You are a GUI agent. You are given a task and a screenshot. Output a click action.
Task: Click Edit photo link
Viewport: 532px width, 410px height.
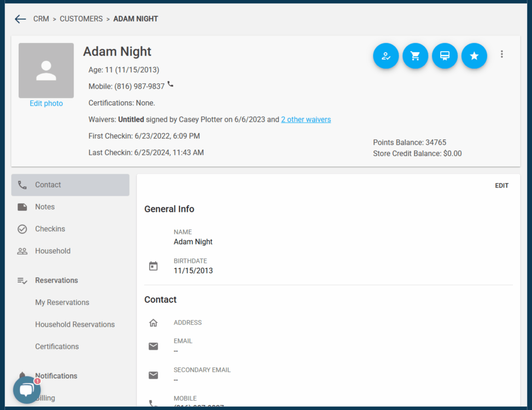(x=46, y=103)
